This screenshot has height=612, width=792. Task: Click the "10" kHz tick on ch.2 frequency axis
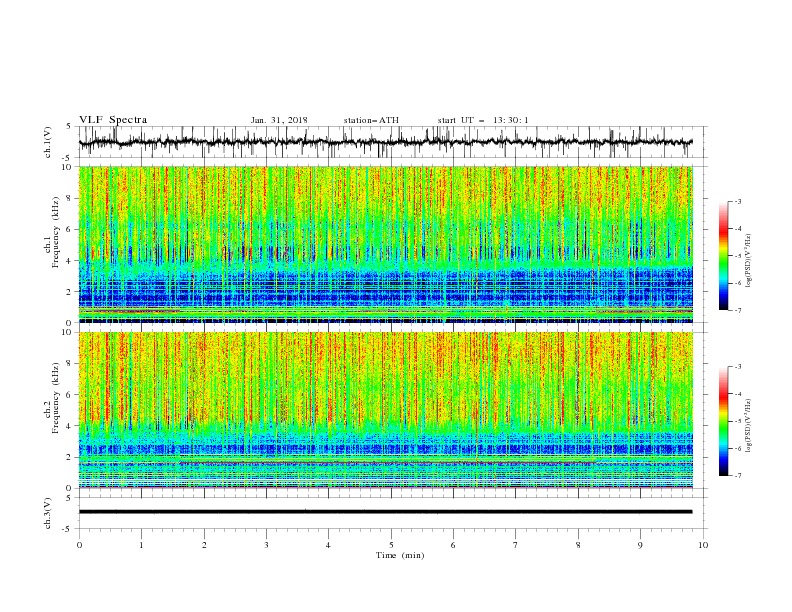67,332
